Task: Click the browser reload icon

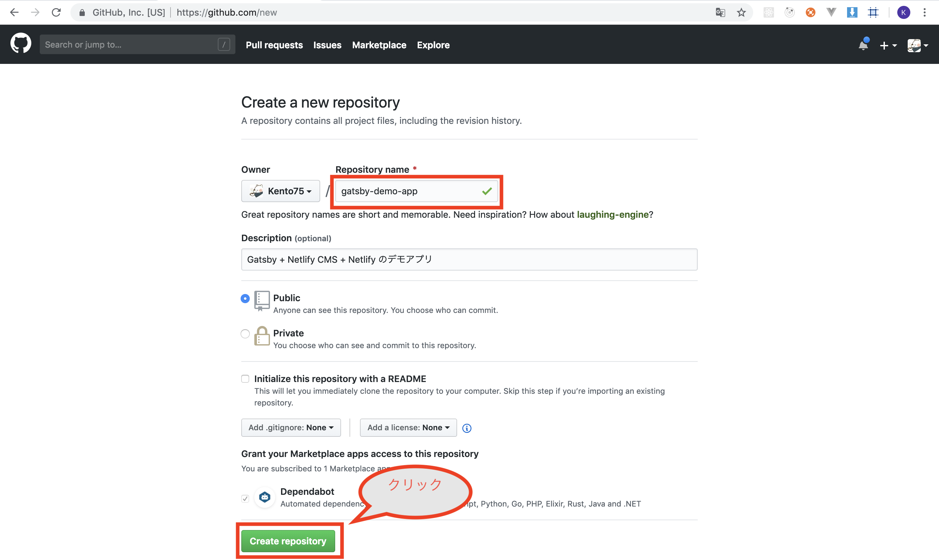Action: (x=56, y=12)
